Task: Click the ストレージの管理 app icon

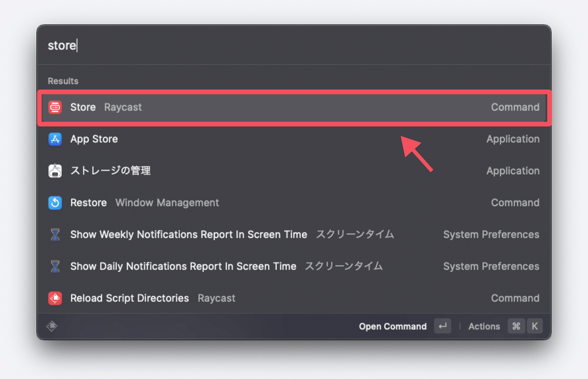Action: click(x=55, y=171)
